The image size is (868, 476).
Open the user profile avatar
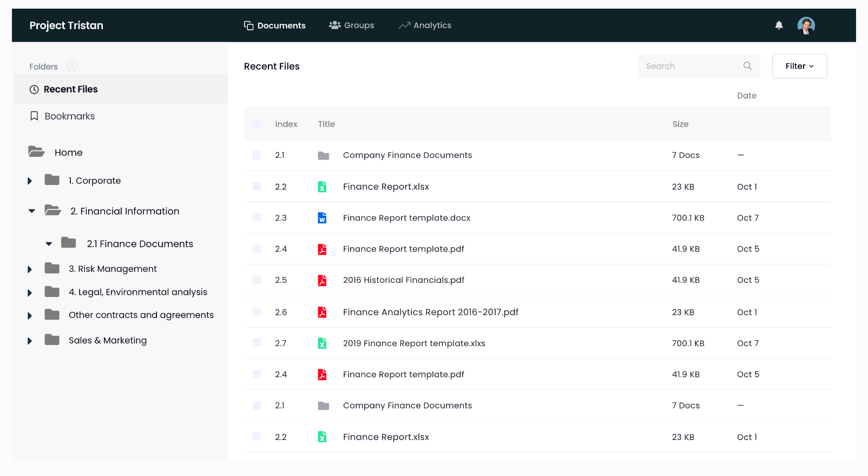tap(806, 25)
